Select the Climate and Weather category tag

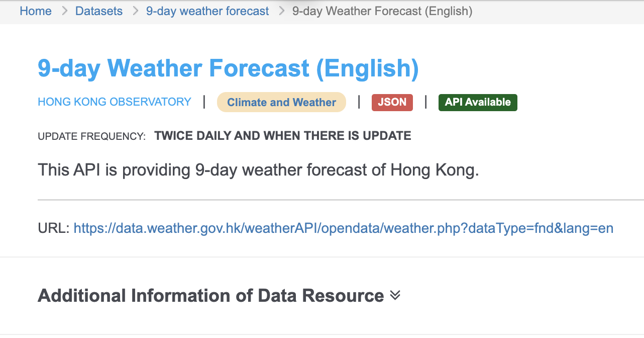[x=281, y=103]
